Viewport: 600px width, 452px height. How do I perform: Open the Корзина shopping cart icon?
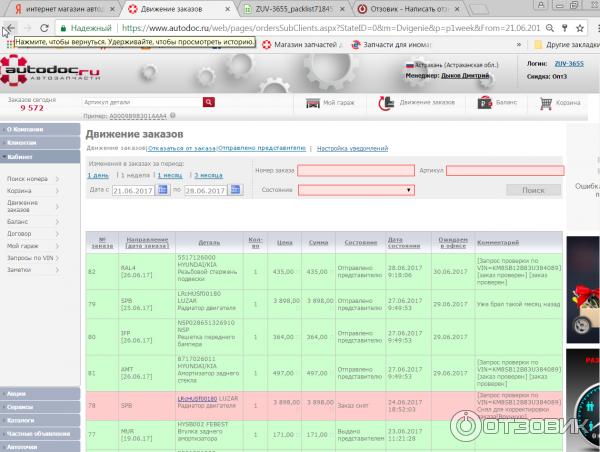546,103
